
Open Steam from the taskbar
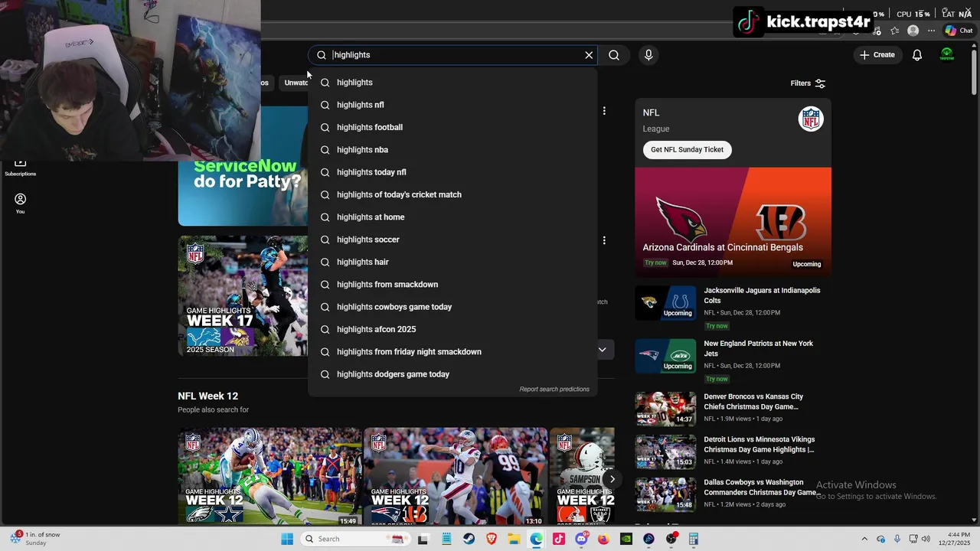tap(469, 540)
